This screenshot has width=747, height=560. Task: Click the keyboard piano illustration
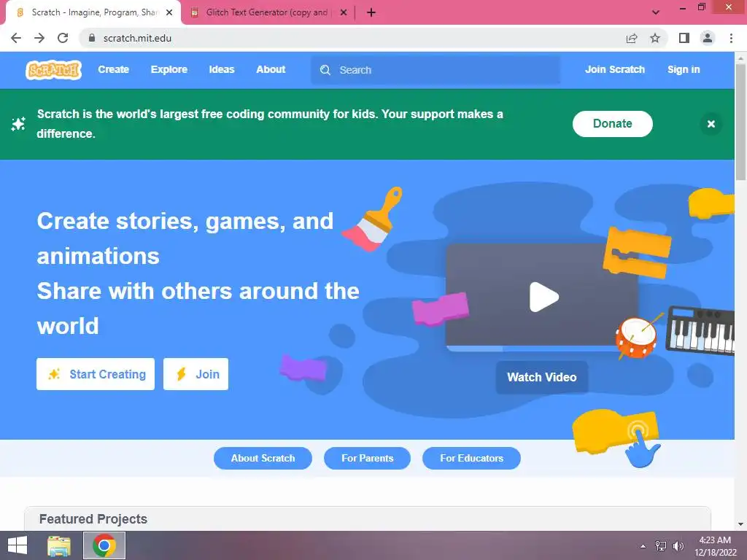click(700, 331)
